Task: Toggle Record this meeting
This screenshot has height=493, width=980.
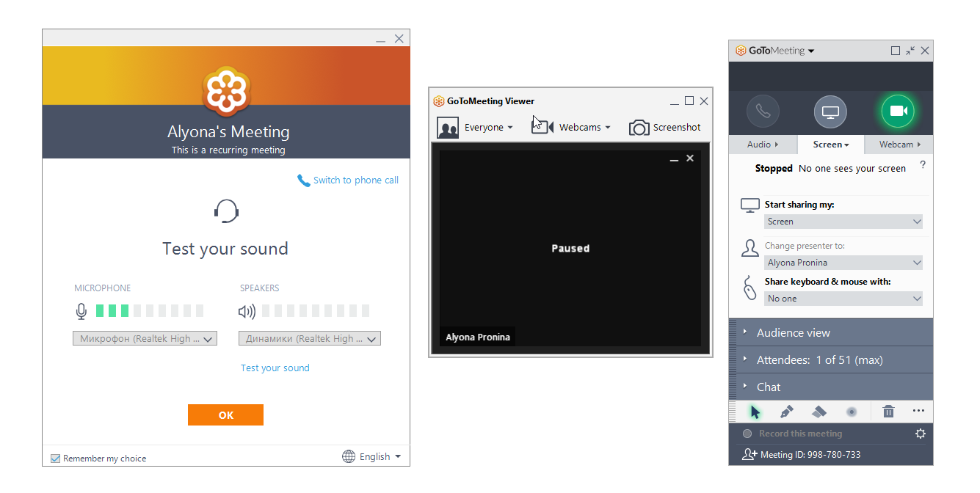Action: [x=747, y=434]
